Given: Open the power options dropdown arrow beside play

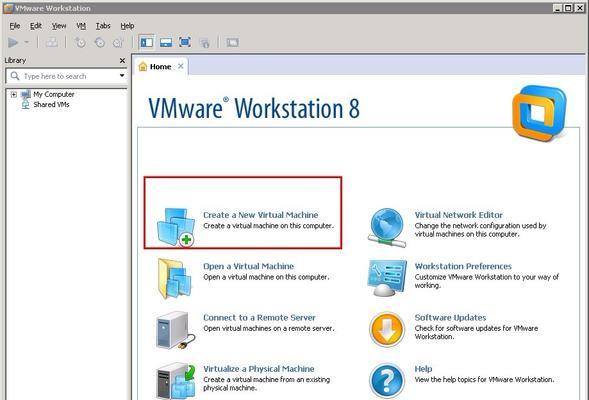Looking at the screenshot, I should [26, 42].
